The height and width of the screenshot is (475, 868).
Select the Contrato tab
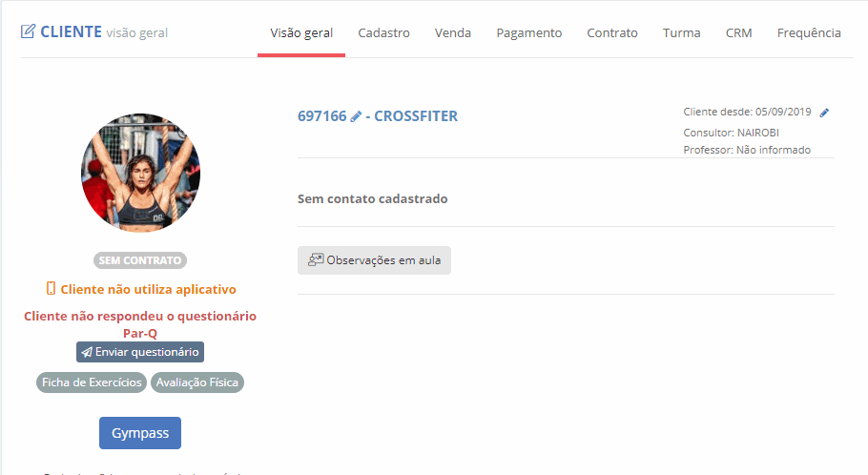click(x=611, y=33)
